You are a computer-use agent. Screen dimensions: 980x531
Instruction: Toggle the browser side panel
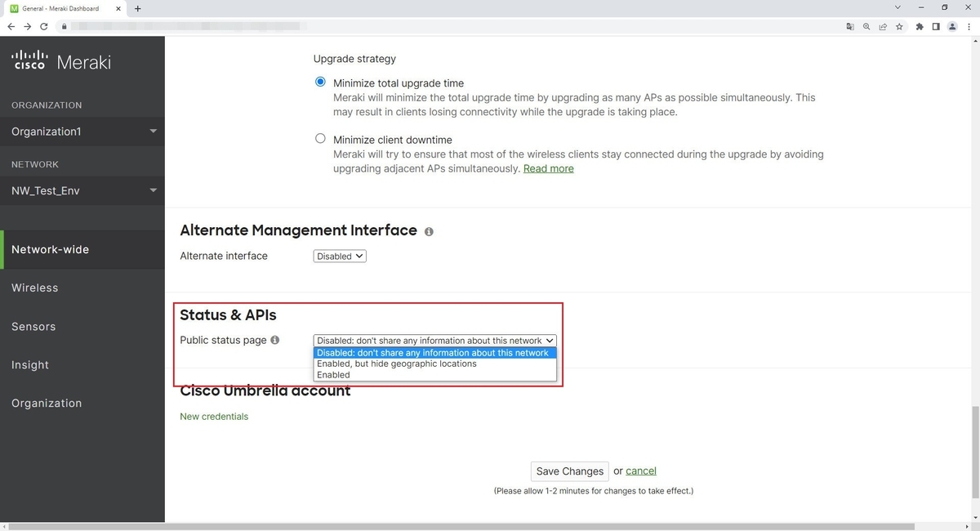(x=936, y=26)
